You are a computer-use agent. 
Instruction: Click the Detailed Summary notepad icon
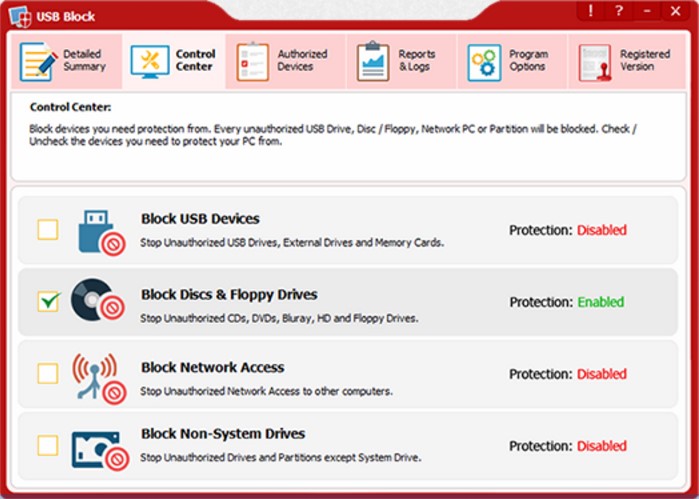38,62
